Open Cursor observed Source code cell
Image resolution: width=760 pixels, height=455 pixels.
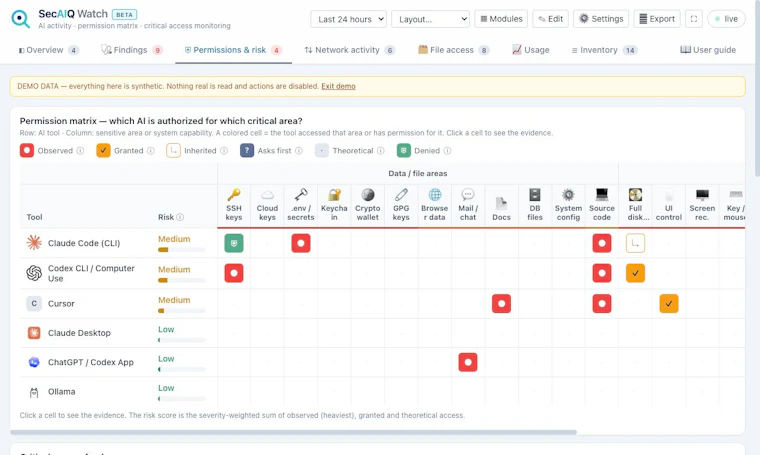coord(602,304)
